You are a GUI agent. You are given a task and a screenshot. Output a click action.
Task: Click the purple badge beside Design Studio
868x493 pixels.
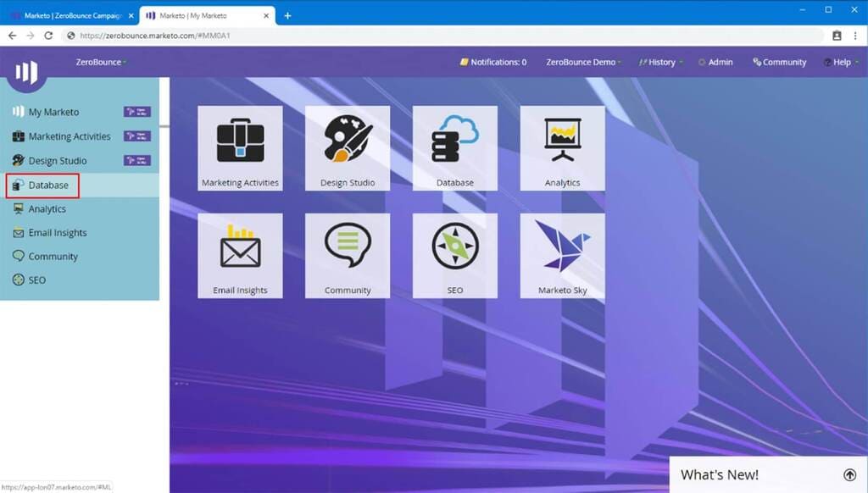(x=136, y=160)
